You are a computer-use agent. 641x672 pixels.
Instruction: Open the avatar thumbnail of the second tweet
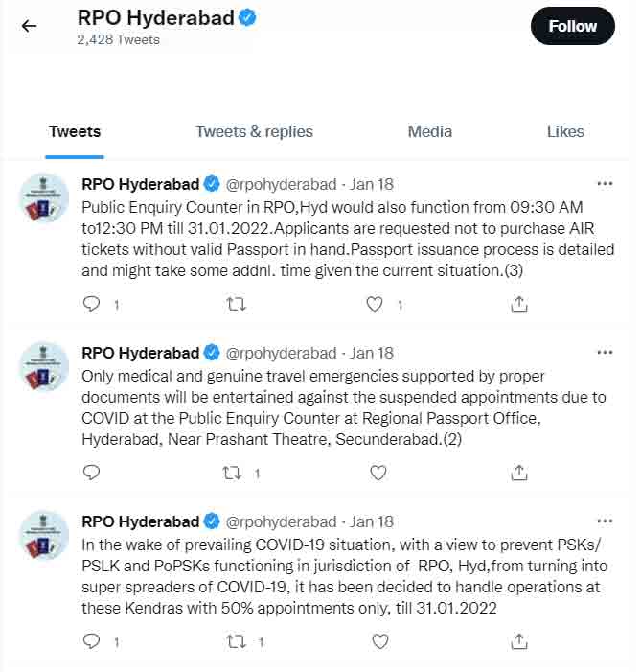[44, 367]
